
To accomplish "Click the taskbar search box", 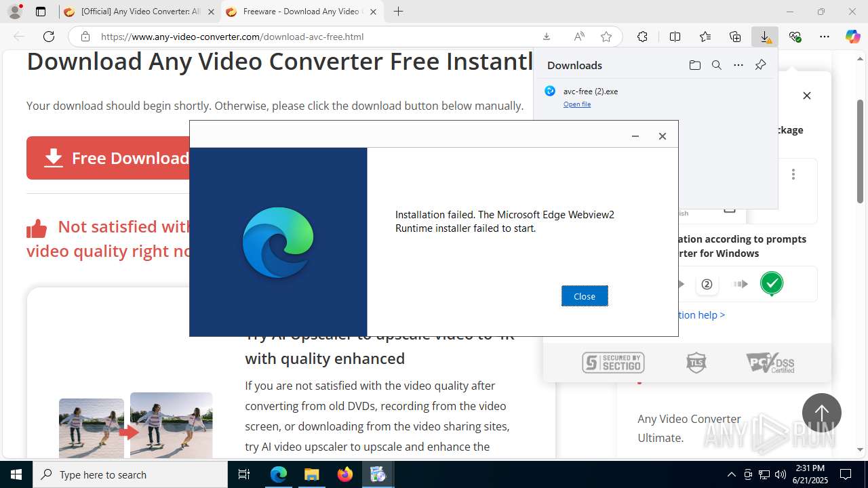I will 130,474.
